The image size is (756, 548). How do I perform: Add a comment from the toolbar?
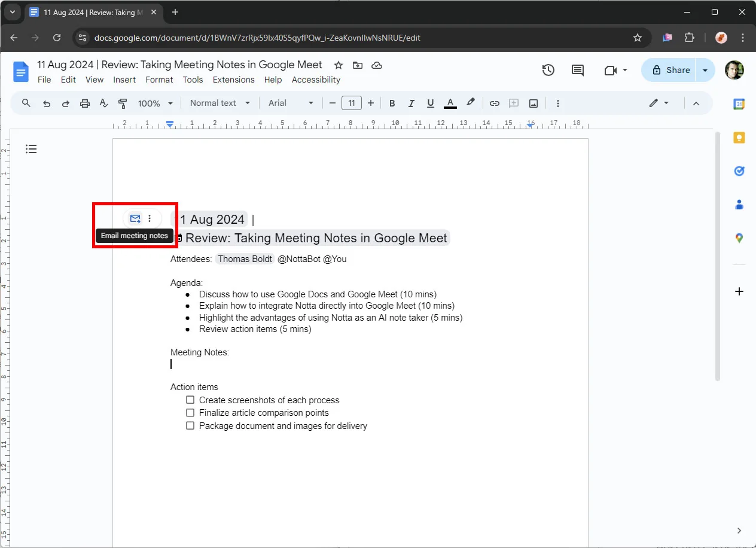point(514,103)
